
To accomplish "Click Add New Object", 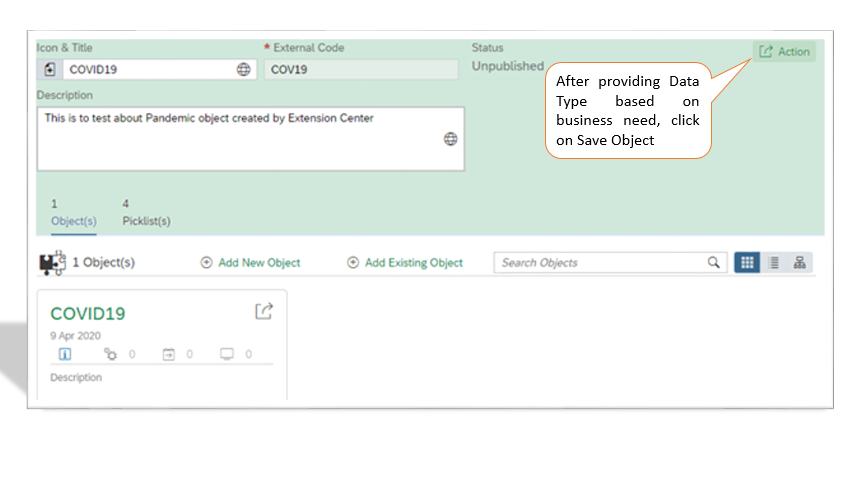I will tap(250, 262).
